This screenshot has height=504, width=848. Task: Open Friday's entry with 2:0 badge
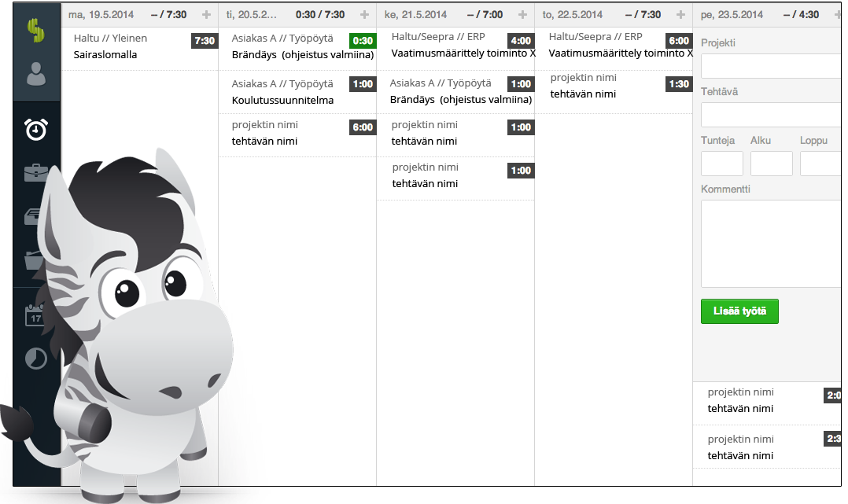[x=768, y=403]
